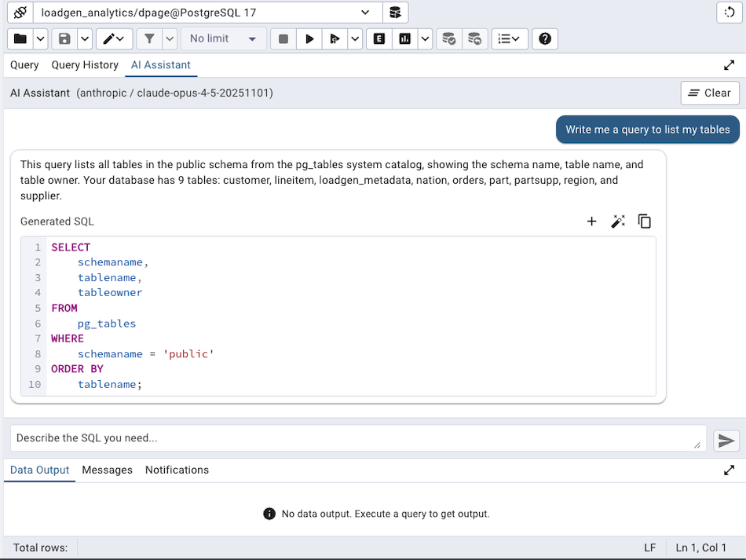This screenshot has height=560, width=746.
Task: Open the No limit rows dropdown
Action: (223, 38)
